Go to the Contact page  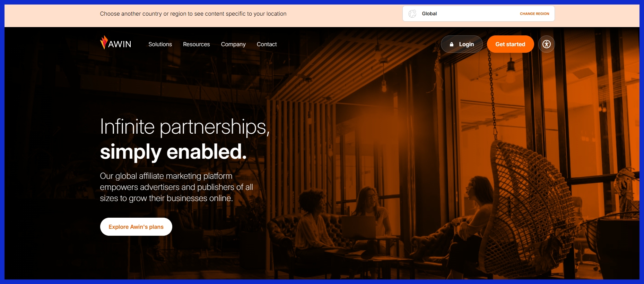(267, 44)
